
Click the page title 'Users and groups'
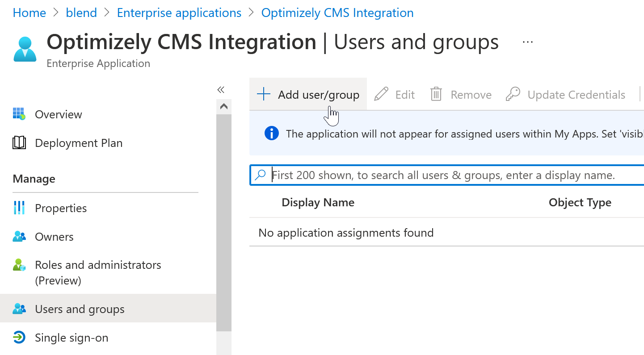pos(416,42)
